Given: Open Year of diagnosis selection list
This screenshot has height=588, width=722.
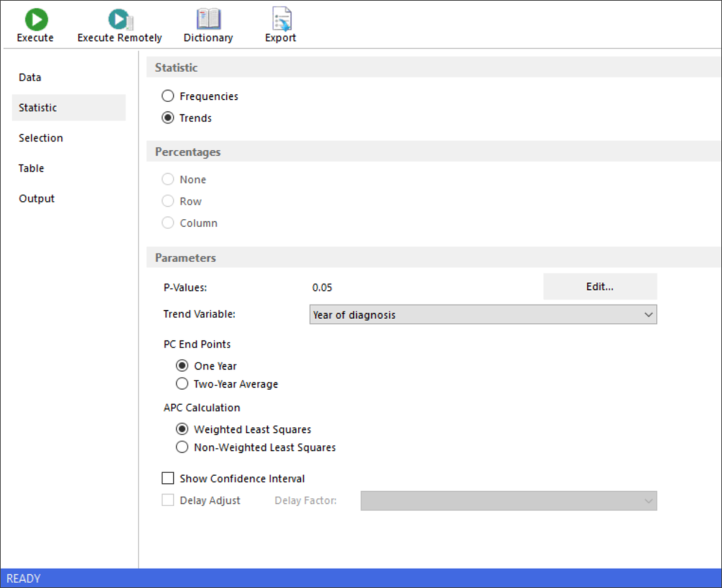Looking at the screenshot, I should point(481,314).
